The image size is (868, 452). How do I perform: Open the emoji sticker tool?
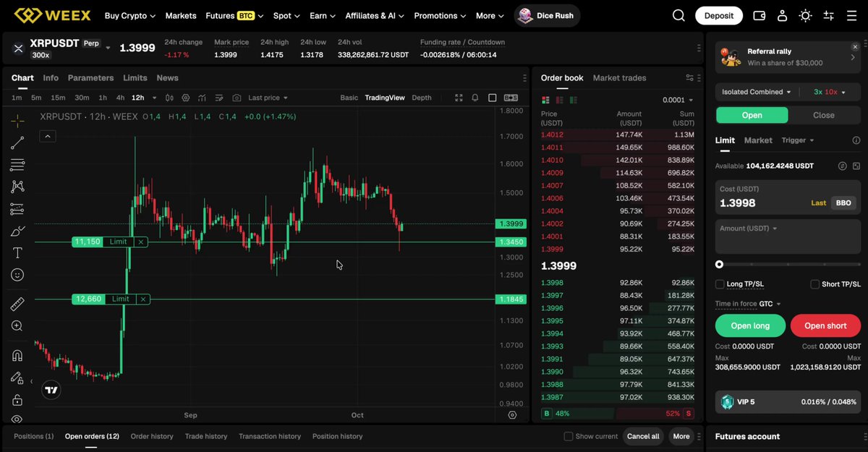[x=17, y=275]
